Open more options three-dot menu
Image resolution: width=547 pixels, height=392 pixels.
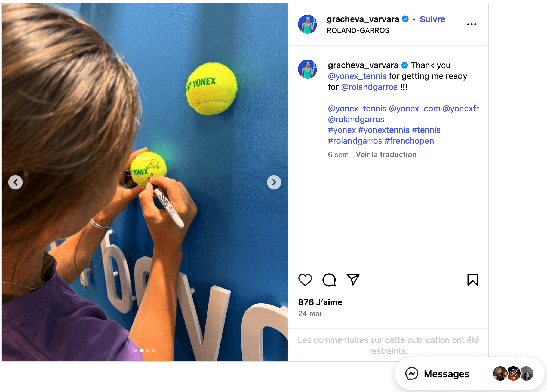pos(472,24)
